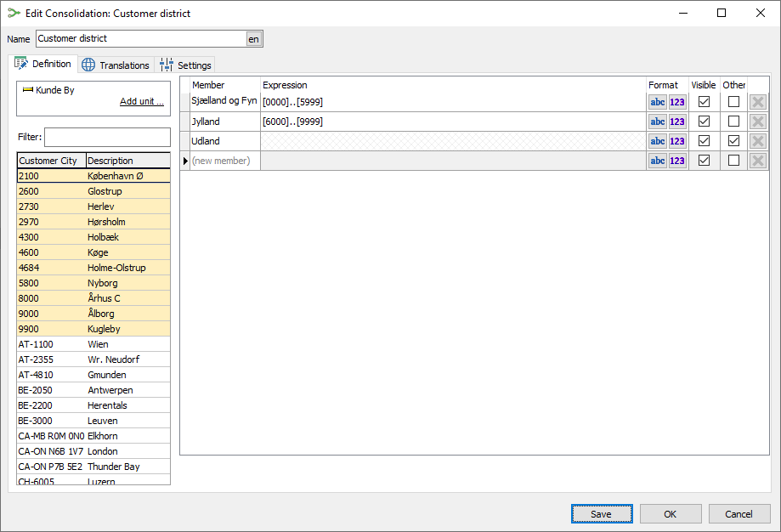Click abc text format icon for Jylland
781x532 pixels.
click(658, 122)
